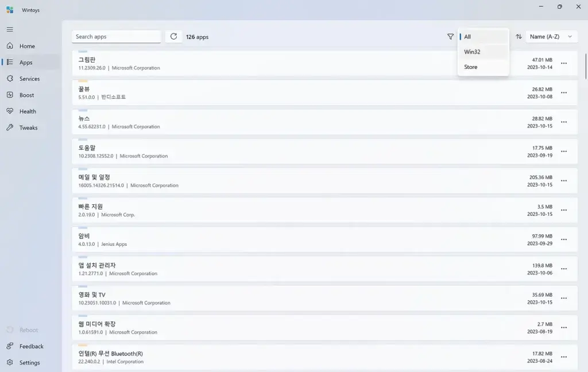Open the Tweaks section

30,127
